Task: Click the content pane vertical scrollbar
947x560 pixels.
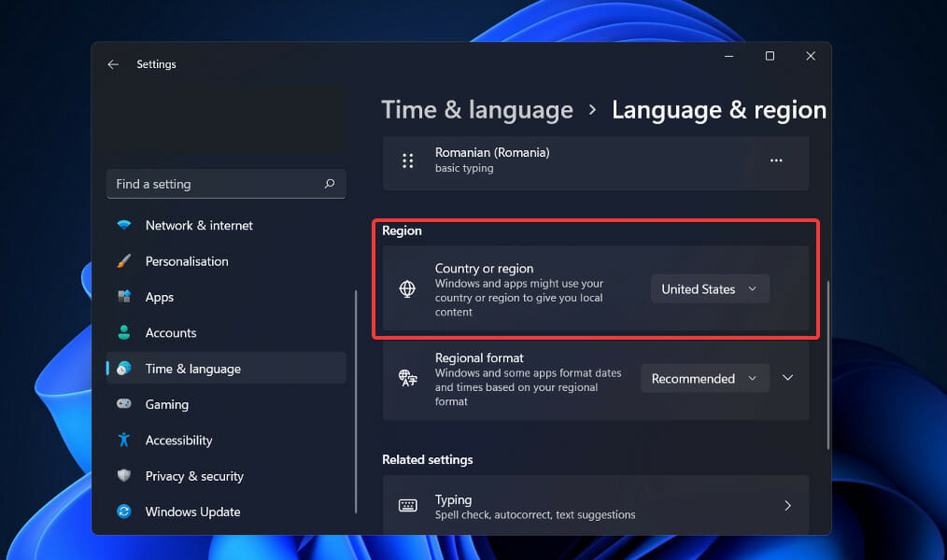Action: pyautogui.click(x=828, y=365)
